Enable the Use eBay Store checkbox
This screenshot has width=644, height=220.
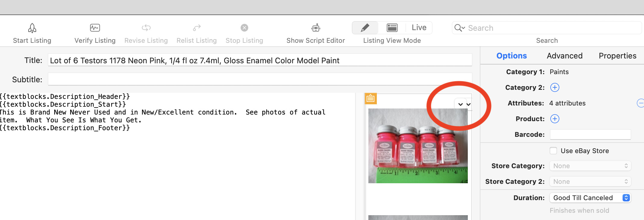553,151
